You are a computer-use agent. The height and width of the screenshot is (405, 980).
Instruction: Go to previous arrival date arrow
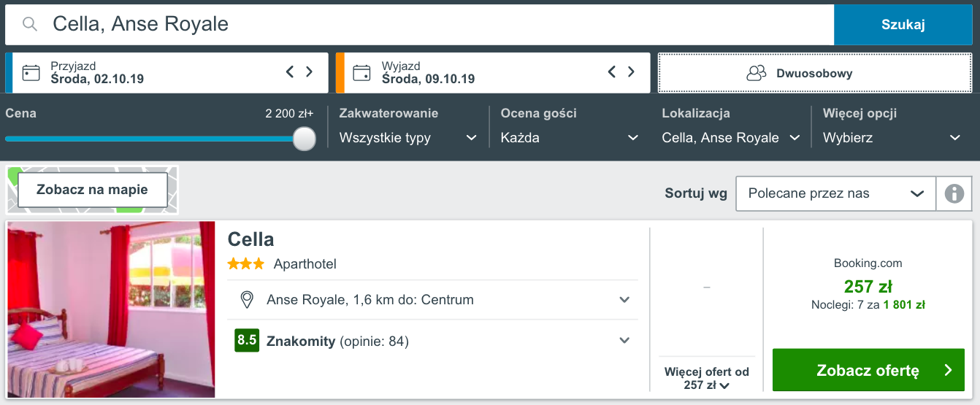[290, 72]
